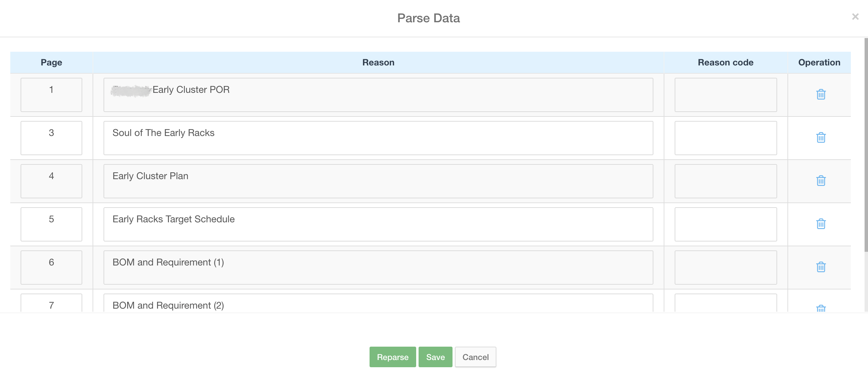Remove the Early Racks Target Schedule row
The width and height of the screenshot is (868, 372).
[x=821, y=224]
